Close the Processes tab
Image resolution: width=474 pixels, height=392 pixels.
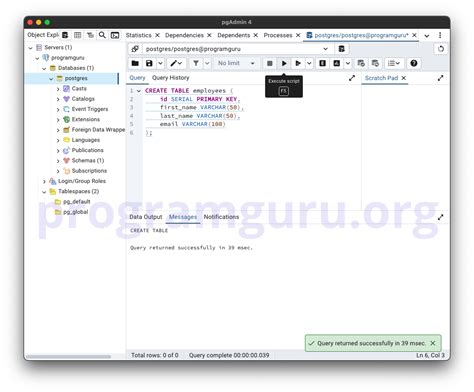(298, 35)
